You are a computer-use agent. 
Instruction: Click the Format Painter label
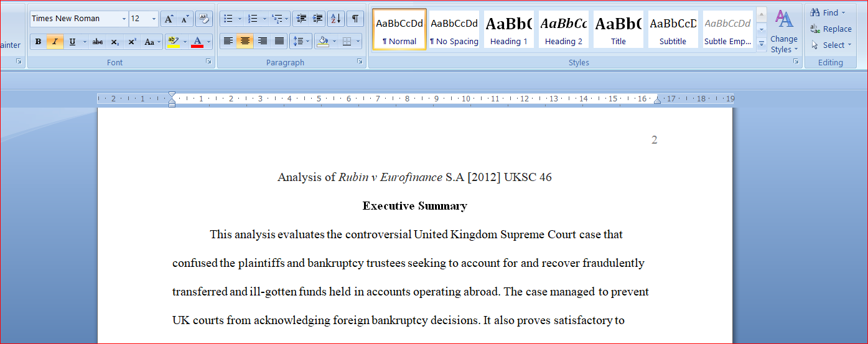tap(11, 45)
